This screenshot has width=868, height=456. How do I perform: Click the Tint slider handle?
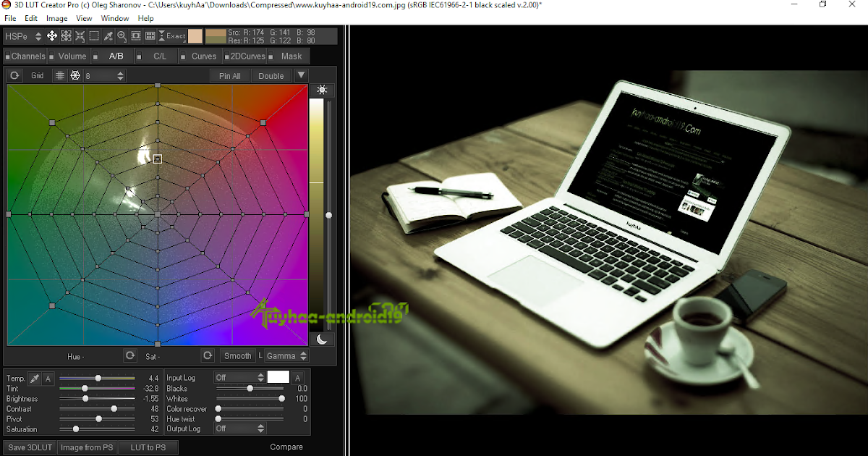pos(85,389)
